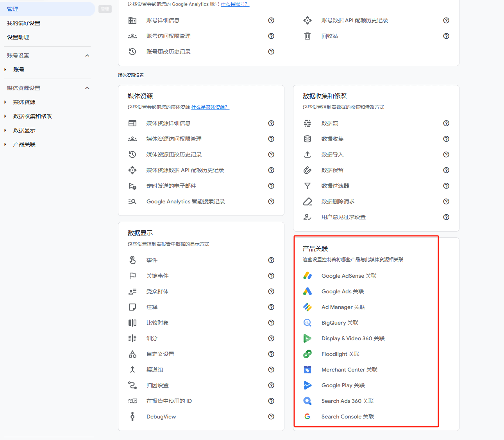Expand the 媒体资源 sidebar tree item
504x440 pixels.
(5, 102)
